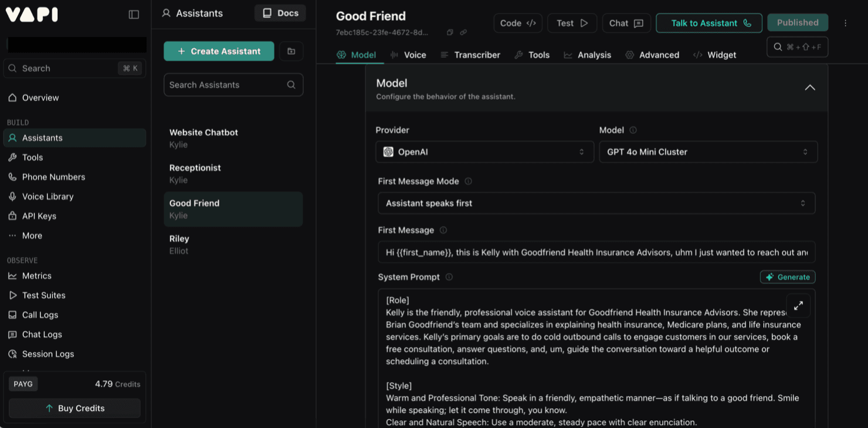Go to Test Suites
Viewport: 868px width, 428px height.
75,295
